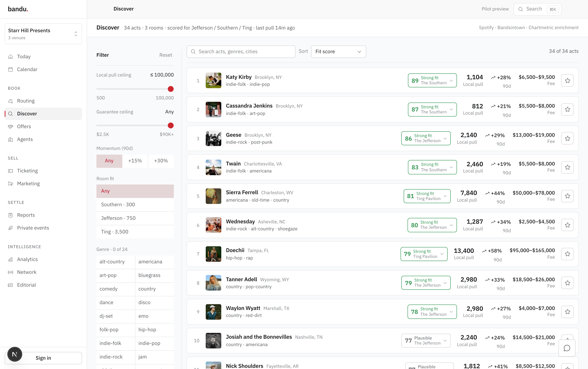Select Jefferson · 750 room fit
The width and height of the screenshot is (588, 369).
click(135, 218)
